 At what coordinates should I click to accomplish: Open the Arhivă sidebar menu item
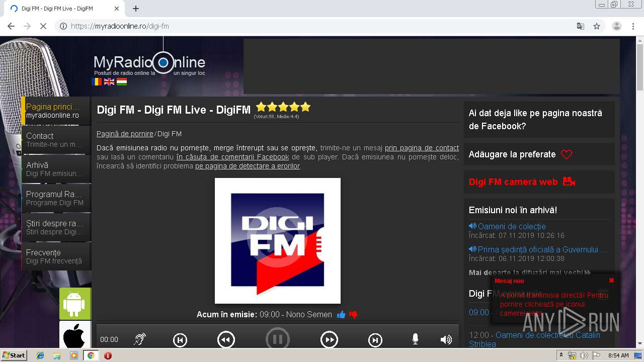click(x=56, y=169)
